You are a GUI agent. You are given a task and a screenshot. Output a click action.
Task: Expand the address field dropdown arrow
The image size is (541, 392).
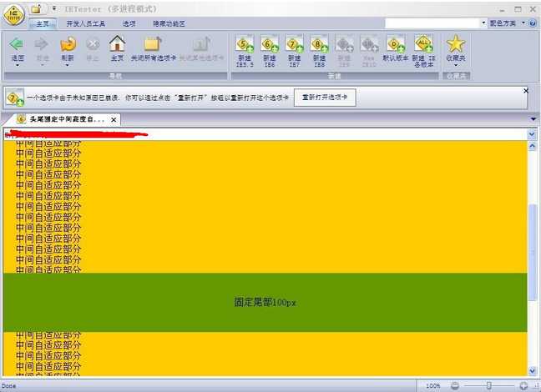483,23
